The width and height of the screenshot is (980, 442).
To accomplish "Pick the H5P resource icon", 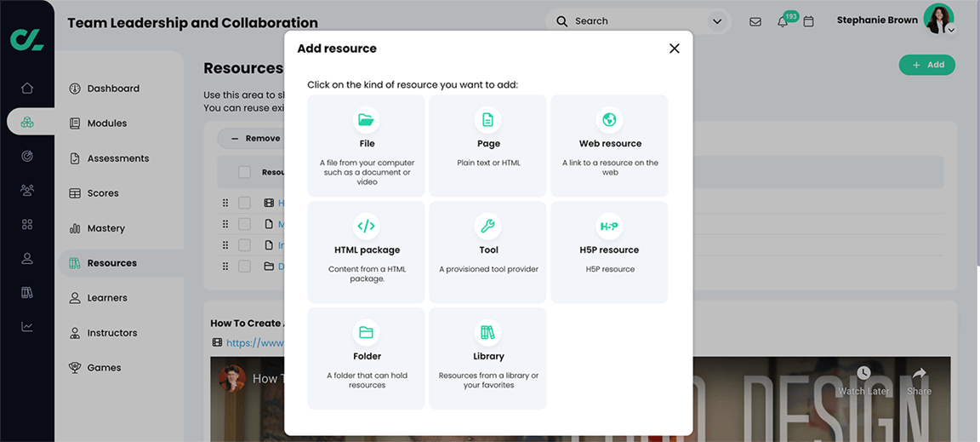I will tap(609, 226).
